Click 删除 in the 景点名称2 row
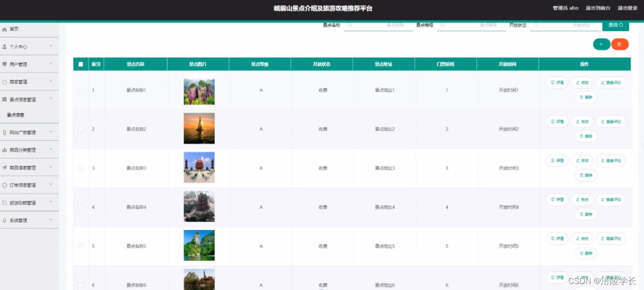 click(586, 136)
